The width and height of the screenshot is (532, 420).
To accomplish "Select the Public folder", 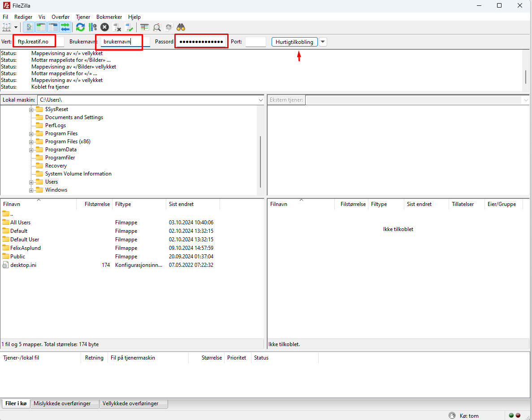I will click(17, 256).
